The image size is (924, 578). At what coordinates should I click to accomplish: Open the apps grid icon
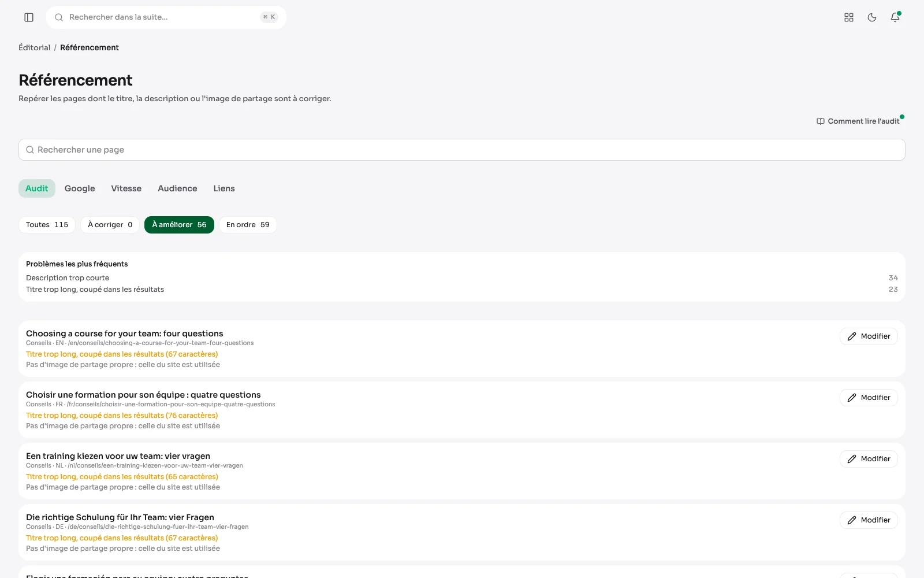pos(849,17)
